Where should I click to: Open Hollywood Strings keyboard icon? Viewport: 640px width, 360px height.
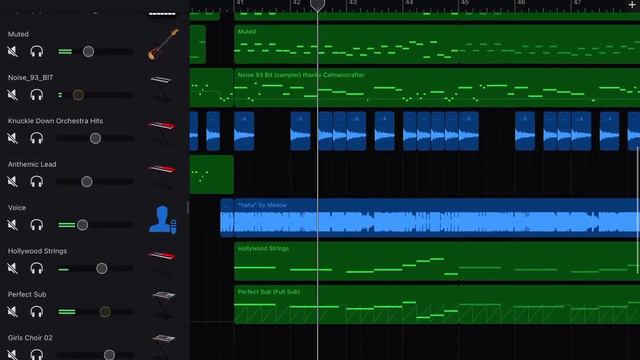(x=162, y=262)
